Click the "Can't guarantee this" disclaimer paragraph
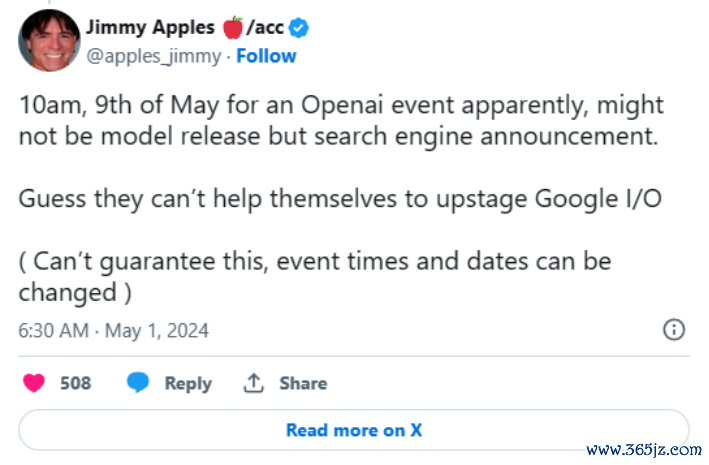The image size is (709, 465). [315, 276]
